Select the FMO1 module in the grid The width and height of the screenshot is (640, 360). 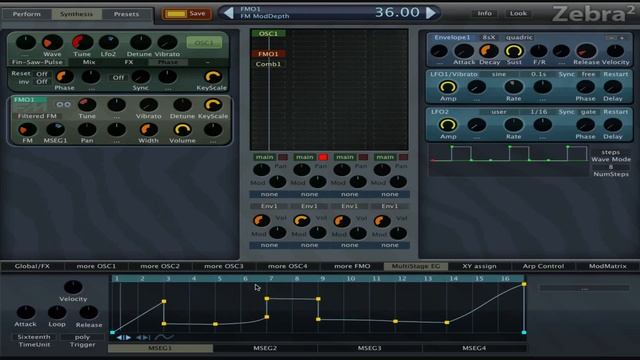[x=268, y=54]
